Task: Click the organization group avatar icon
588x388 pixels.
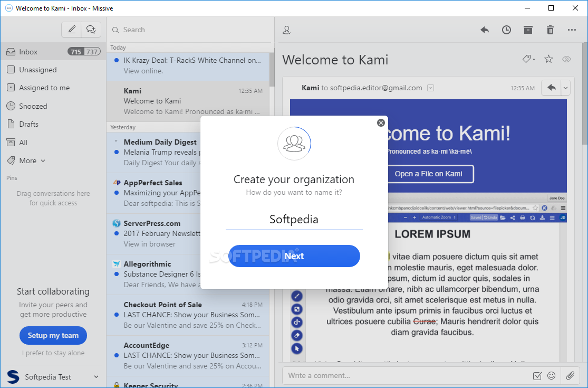Action: pos(294,144)
